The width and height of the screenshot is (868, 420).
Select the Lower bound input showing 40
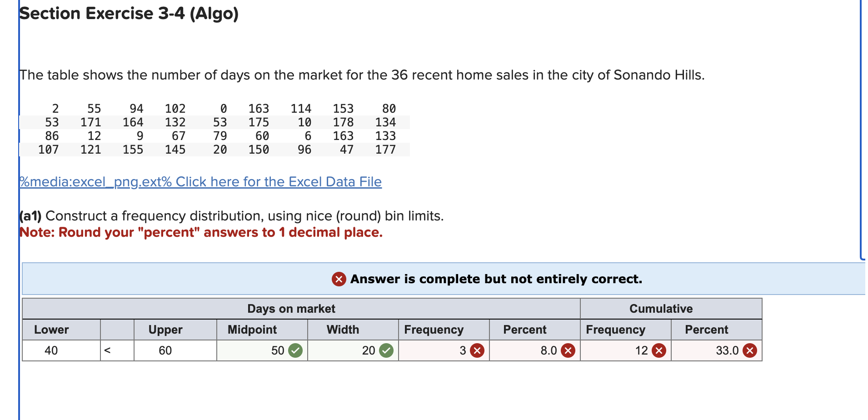61,350
